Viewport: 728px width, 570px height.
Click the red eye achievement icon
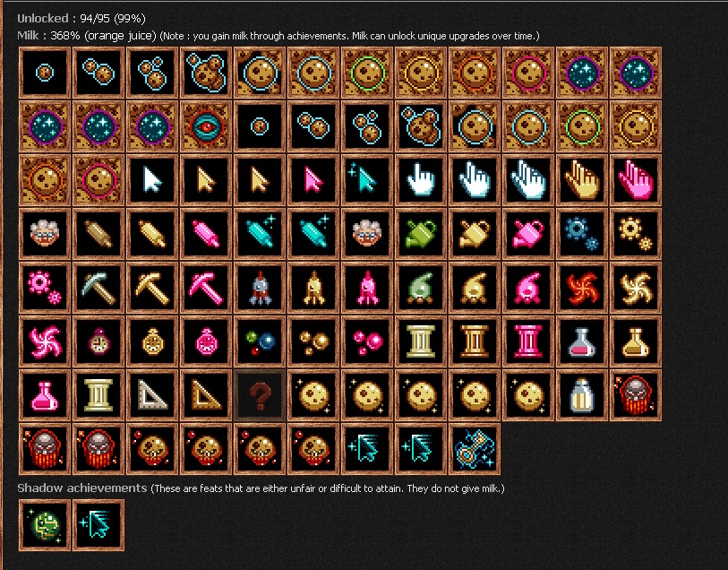(206, 126)
